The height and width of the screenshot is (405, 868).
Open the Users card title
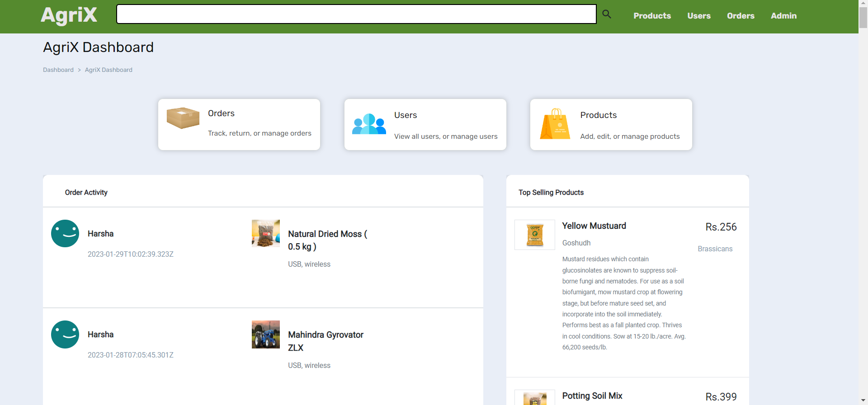(x=406, y=115)
